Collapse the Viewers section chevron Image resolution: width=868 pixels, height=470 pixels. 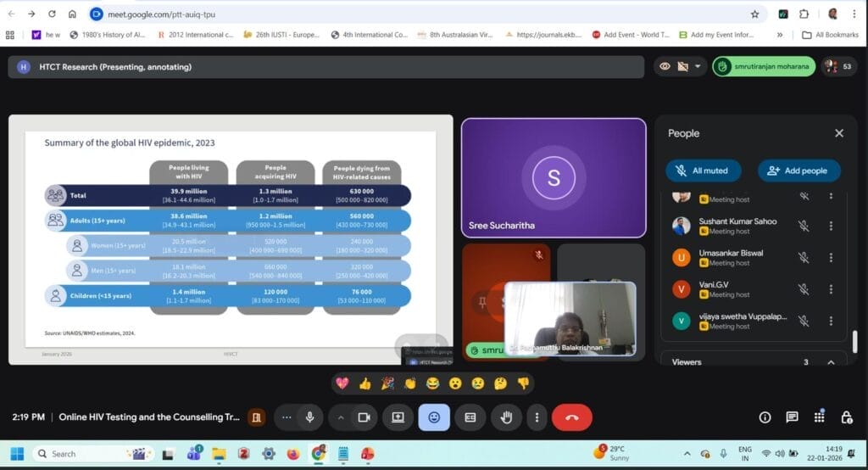point(831,362)
